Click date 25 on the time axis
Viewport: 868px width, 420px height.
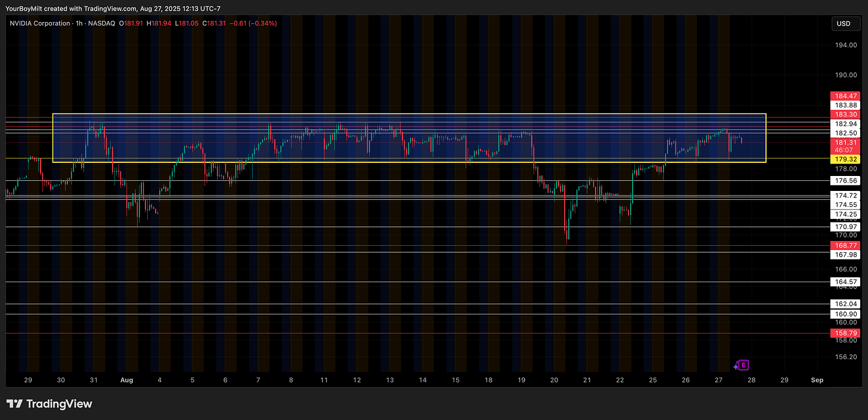(653, 380)
